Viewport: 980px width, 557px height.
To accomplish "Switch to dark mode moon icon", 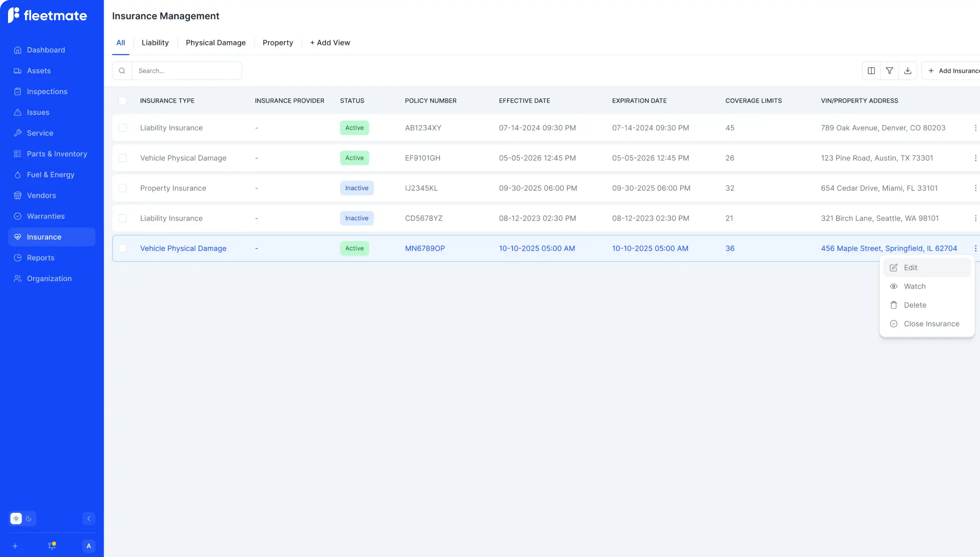I will point(29,518).
